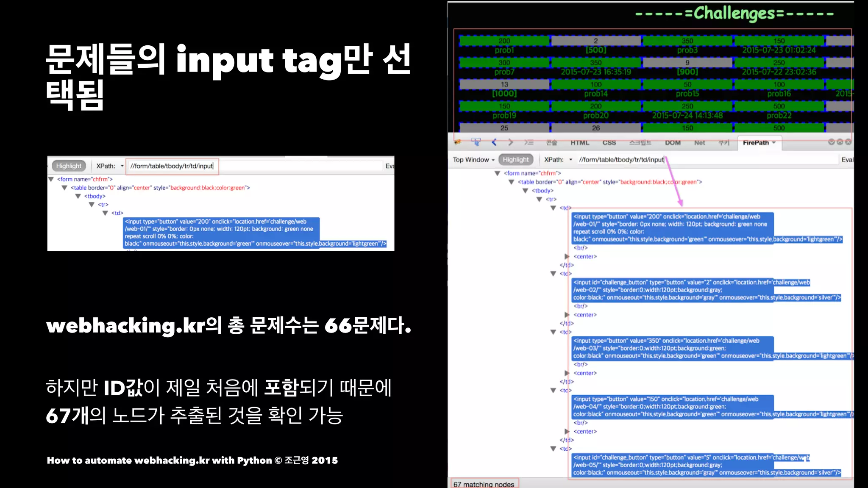Collapse the tr node in FirePath results
Viewport: 868px width, 488px height.
pyautogui.click(x=540, y=200)
